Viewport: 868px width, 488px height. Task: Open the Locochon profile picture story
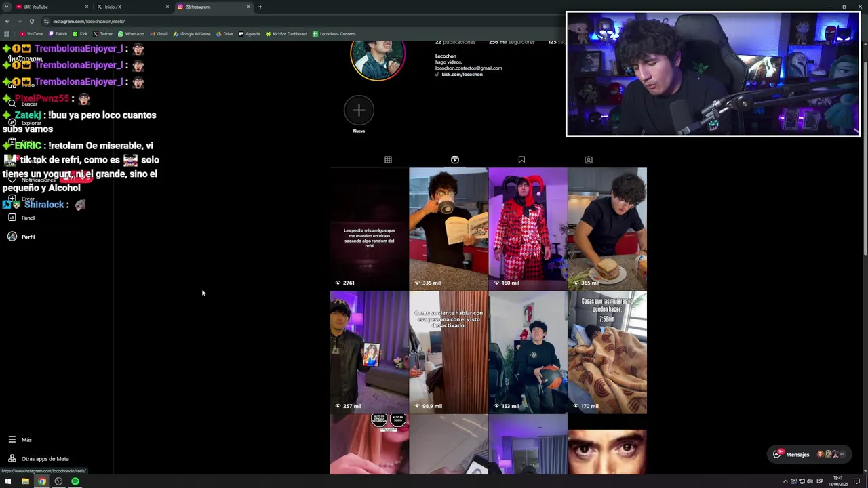coord(378,60)
